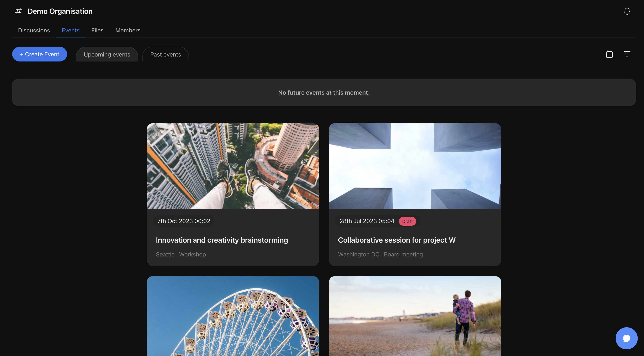Open Innovation and creativity brainstorming event

(x=222, y=240)
